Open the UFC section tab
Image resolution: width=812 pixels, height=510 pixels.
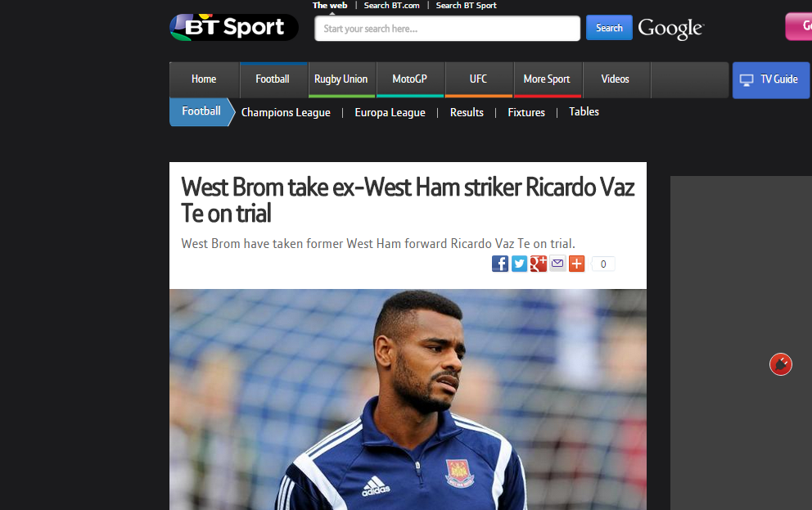[x=478, y=79]
